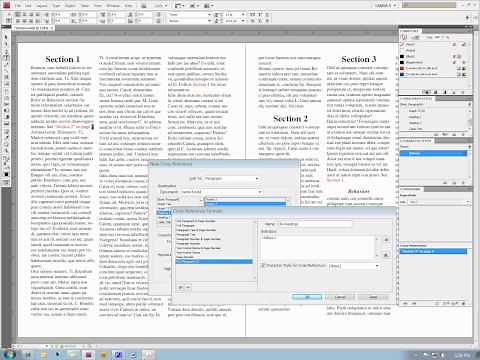Open the Edit menu
Screen dimensions: 480x360
[x=28, y=6]
